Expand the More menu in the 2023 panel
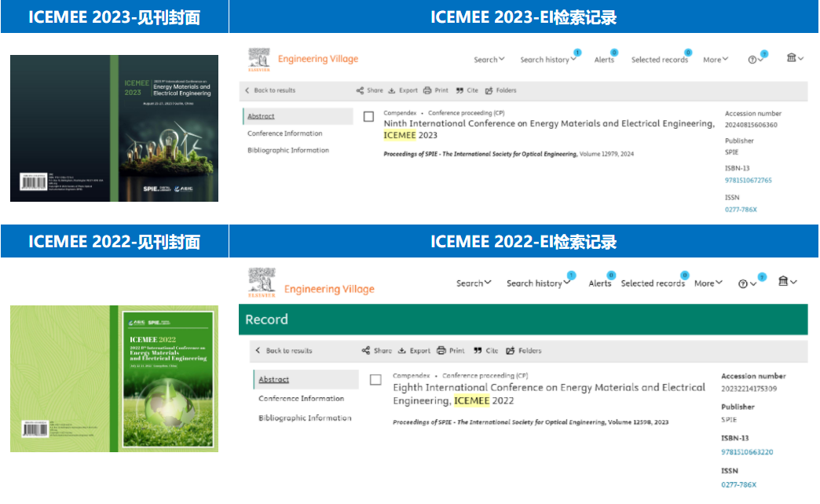This screenshot has height=504, width=820. point(716,60)
